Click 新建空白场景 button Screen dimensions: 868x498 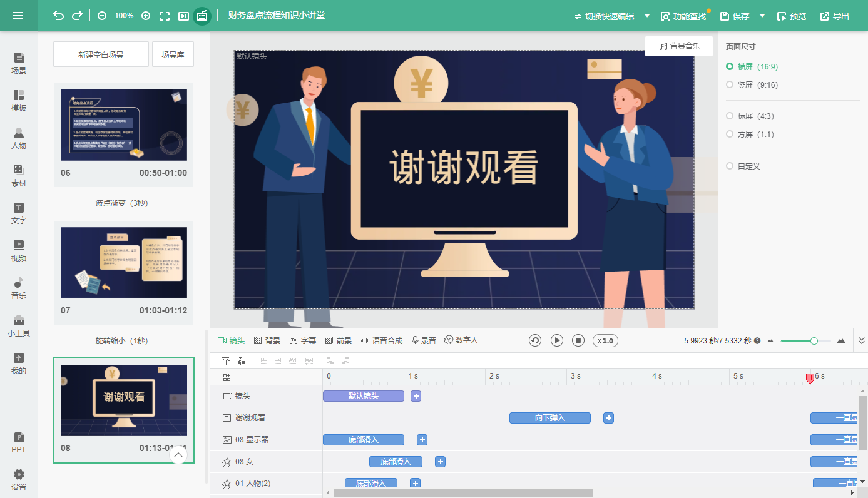click(x=101, y=54)
